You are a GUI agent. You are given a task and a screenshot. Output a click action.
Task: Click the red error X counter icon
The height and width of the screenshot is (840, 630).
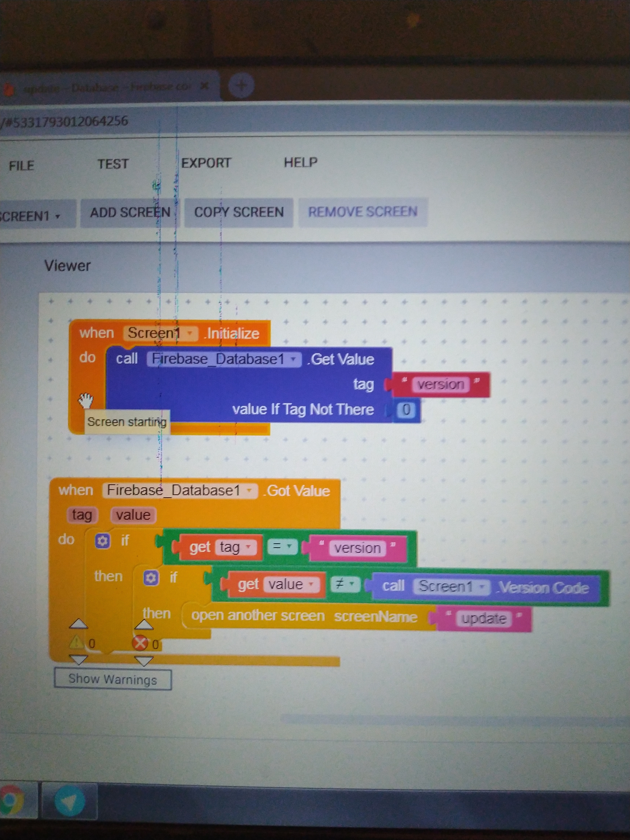pos(140,643)
